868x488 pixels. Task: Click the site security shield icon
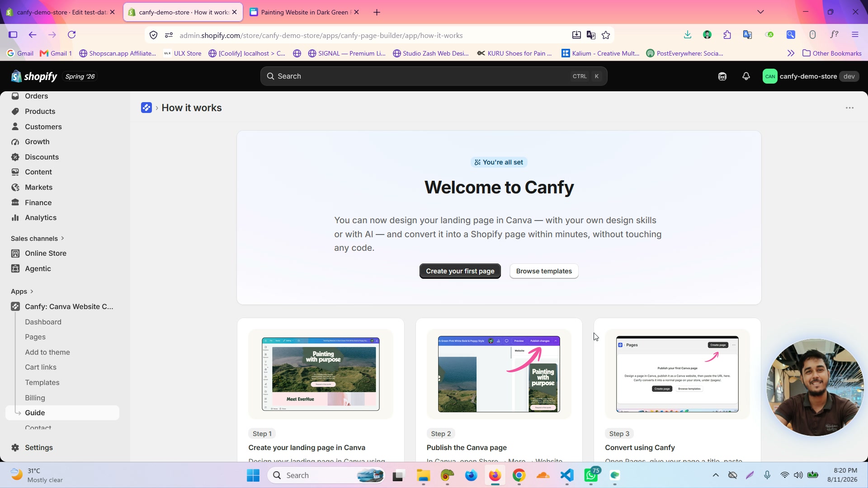(x=153, y=35)
